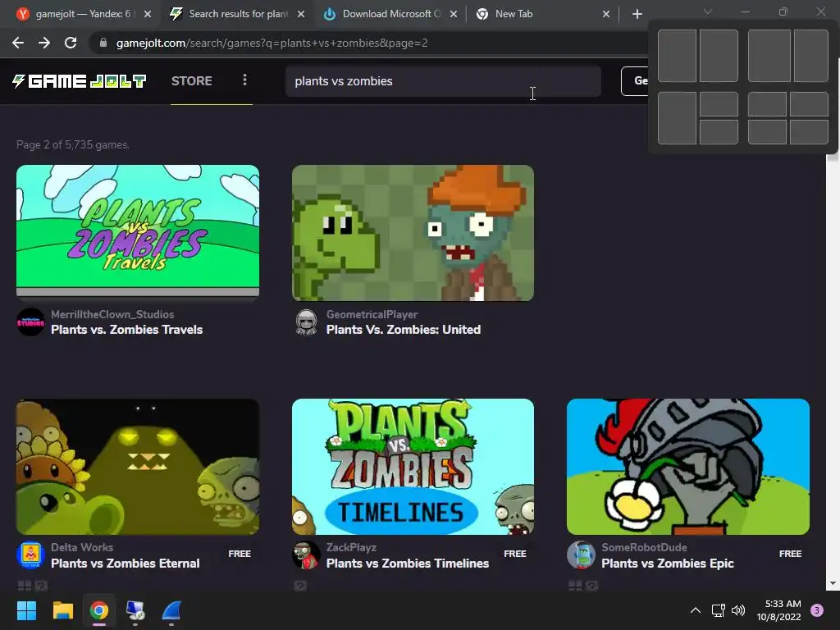This screenshot has width=840, height=630.
Task: Click FREE label on Timelines card
Action: pyautogui.click(x=515, y=554)
